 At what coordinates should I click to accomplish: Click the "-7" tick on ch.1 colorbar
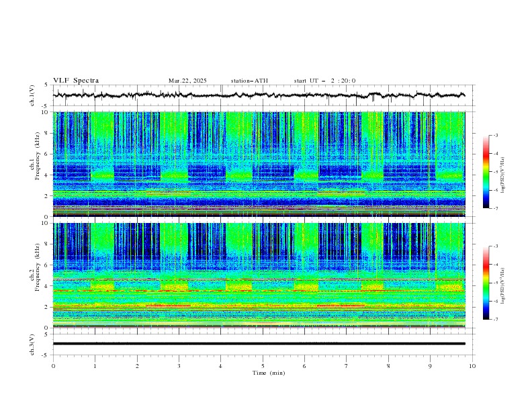tap(496, 209)
